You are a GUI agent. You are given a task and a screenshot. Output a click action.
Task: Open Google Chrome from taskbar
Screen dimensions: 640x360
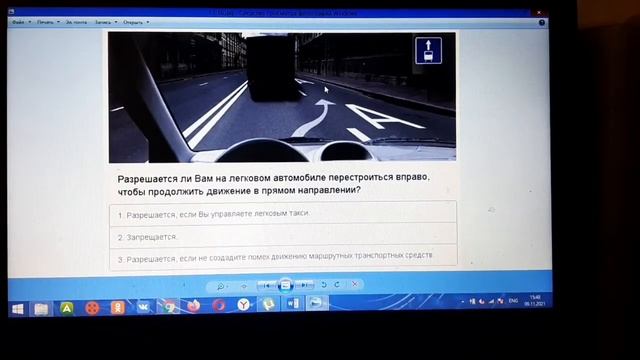[x=169, y=306]
